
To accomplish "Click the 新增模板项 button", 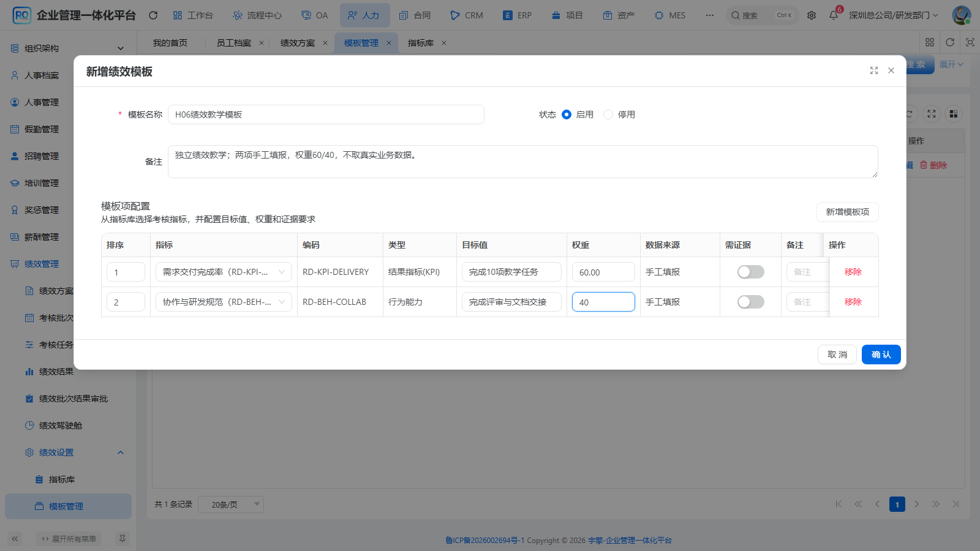I will [848, 212].
